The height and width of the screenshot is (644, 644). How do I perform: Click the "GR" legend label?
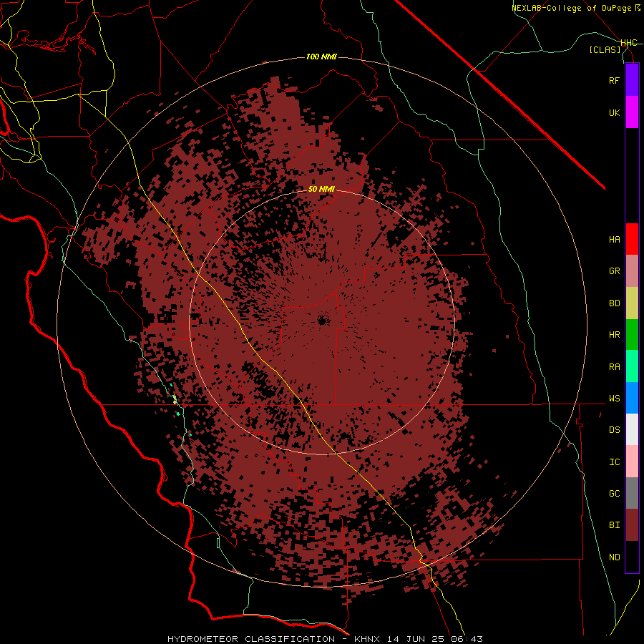[x=614, y=271]
